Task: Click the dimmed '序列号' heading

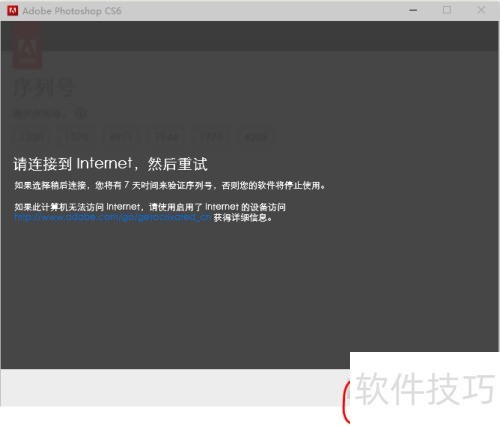Action: click(x=43, y=88)
